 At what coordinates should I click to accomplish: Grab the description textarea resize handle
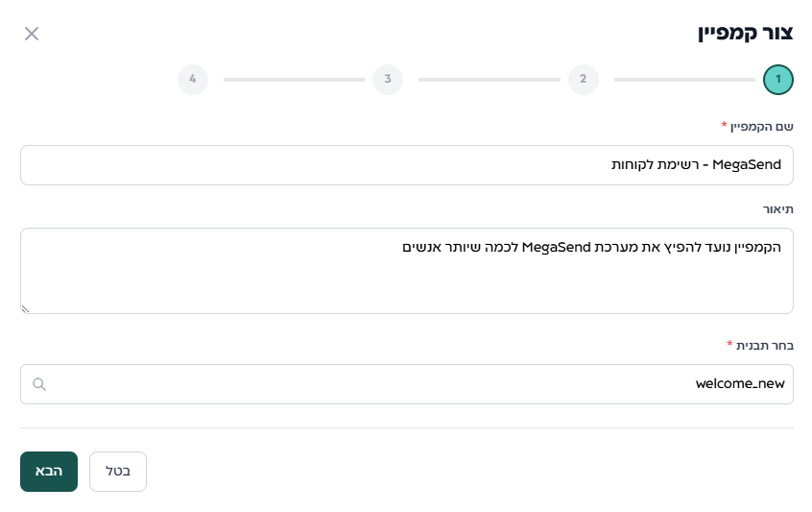point(26,308)
